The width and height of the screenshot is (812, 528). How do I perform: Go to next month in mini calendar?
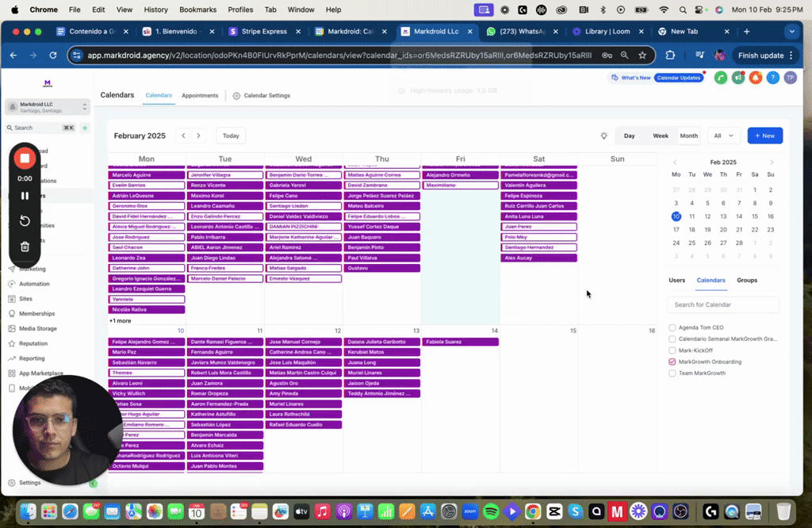(771, 163)
